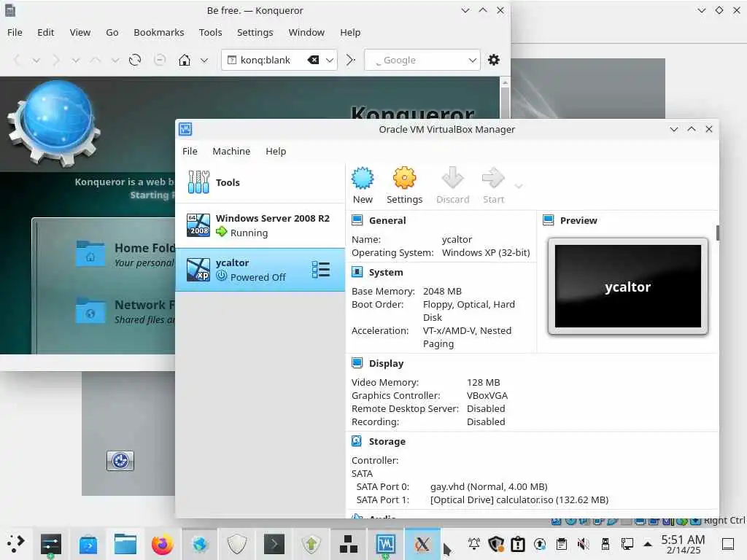Launch Discover software center from taskbar

[x=88, y=543]
